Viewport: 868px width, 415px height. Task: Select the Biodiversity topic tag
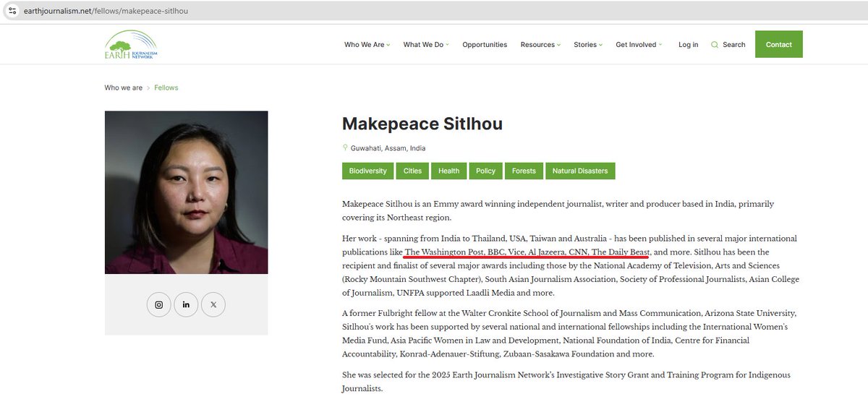[368, 171]
